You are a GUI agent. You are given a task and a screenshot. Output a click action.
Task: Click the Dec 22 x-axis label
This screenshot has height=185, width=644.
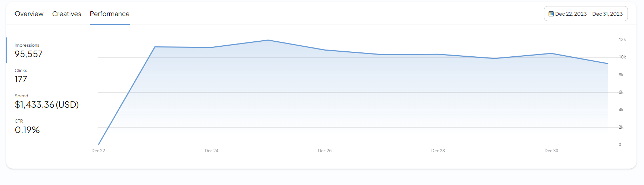click(x=98, y=151)
